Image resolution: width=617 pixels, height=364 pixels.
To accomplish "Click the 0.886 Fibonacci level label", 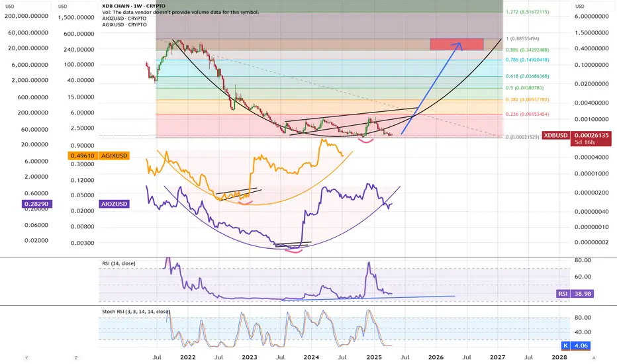I will click(x=527, y=50).
